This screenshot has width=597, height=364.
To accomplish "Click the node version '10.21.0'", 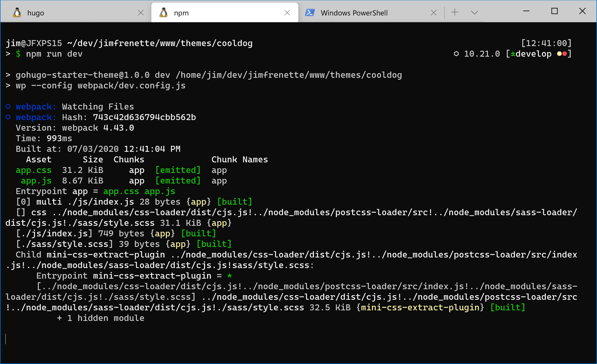I will [x=482, y=54].
